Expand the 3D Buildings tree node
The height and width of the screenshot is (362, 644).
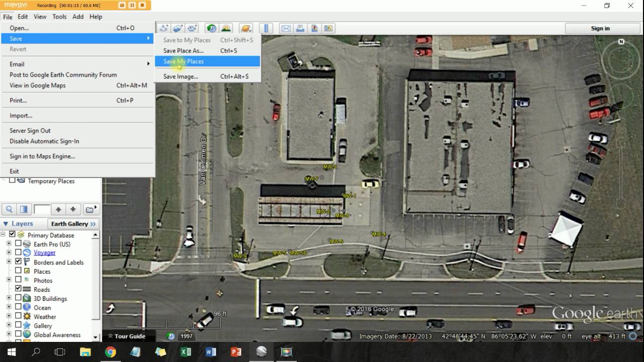9,298
